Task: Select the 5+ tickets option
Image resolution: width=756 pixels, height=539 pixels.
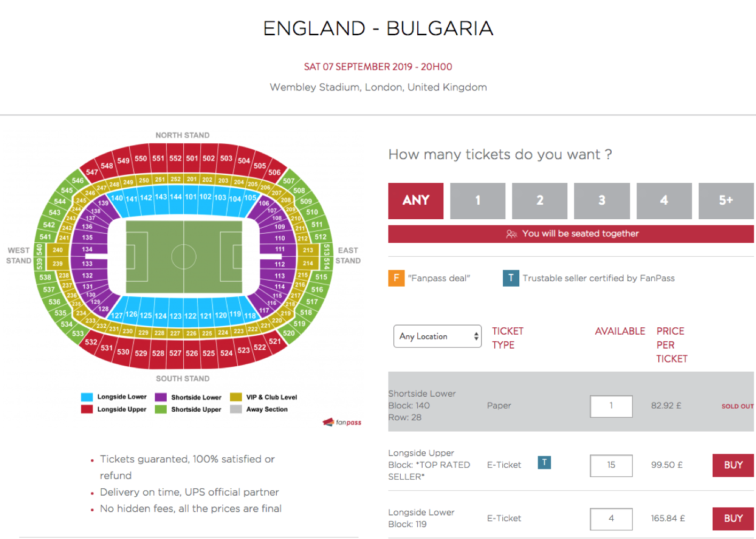Action: (726, 201)
